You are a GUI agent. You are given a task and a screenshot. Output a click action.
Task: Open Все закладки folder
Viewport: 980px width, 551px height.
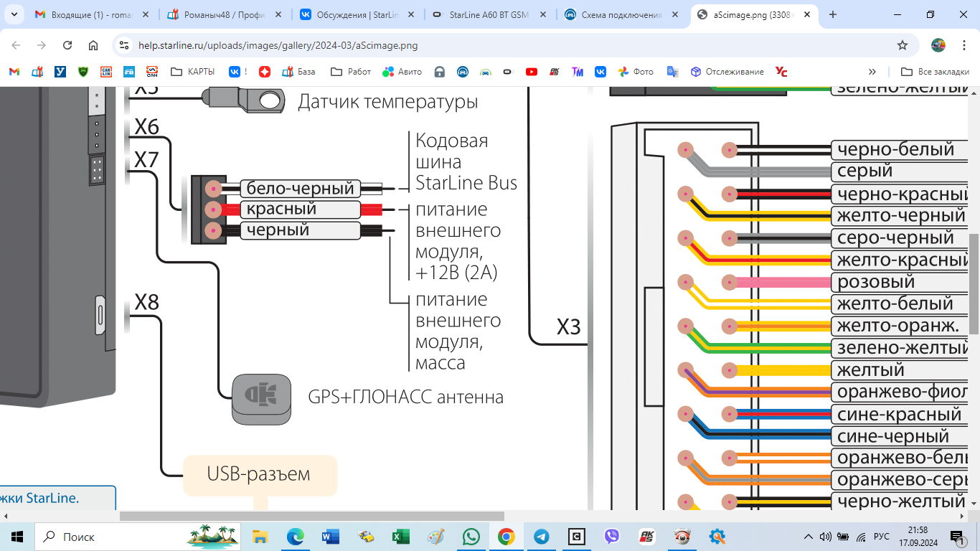(935, 72)
